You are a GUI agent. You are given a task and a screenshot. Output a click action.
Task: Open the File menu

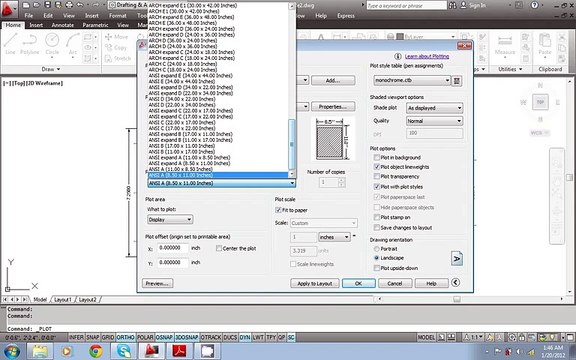click(28, 16)
